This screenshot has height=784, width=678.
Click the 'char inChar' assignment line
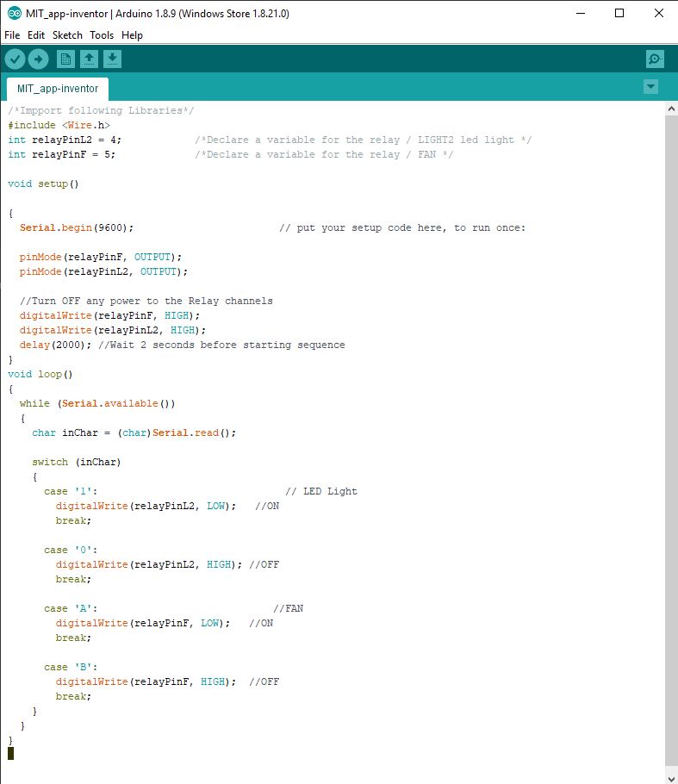coord(134,433)
